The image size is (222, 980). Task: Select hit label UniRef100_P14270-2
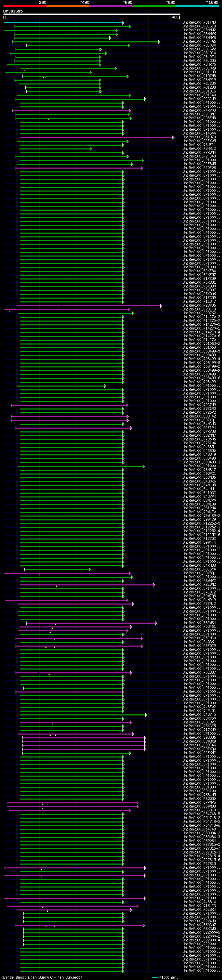201,317
